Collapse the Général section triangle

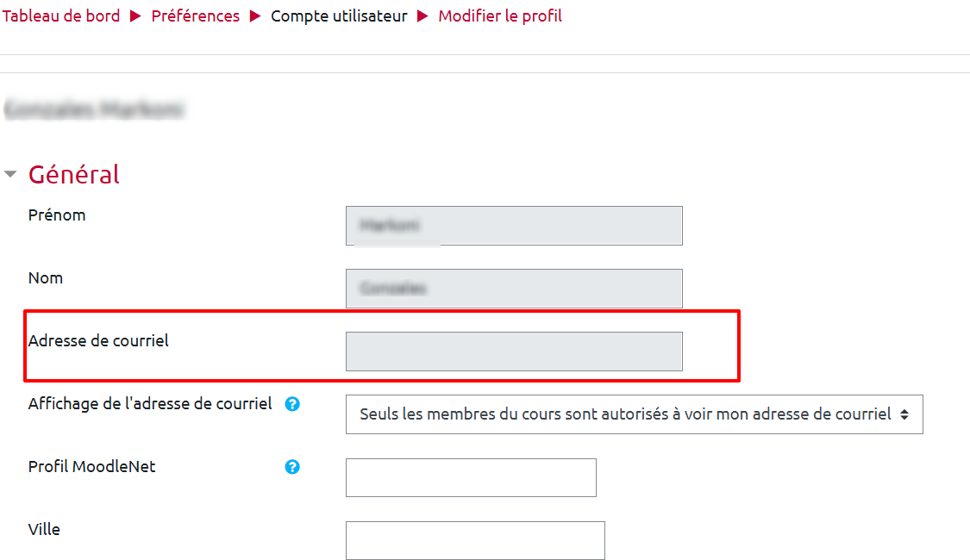click(x=10, y=174)
